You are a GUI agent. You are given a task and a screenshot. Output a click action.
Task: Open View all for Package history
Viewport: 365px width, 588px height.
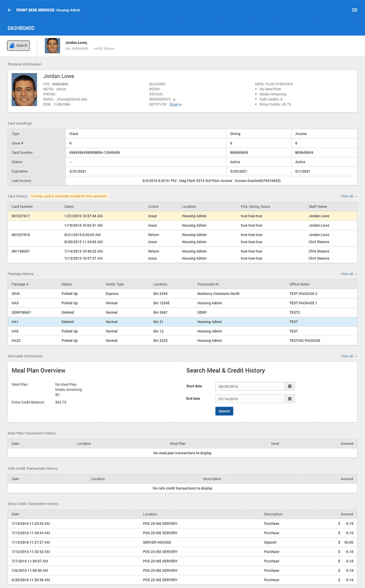pos(348,274)
